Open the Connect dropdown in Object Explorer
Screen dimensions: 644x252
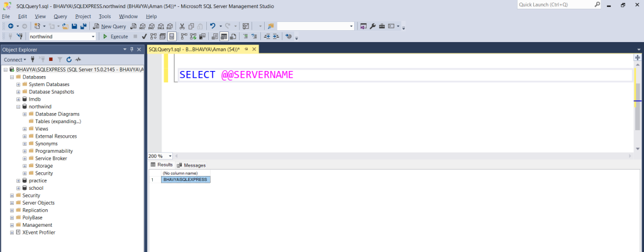tap(15, 60)
